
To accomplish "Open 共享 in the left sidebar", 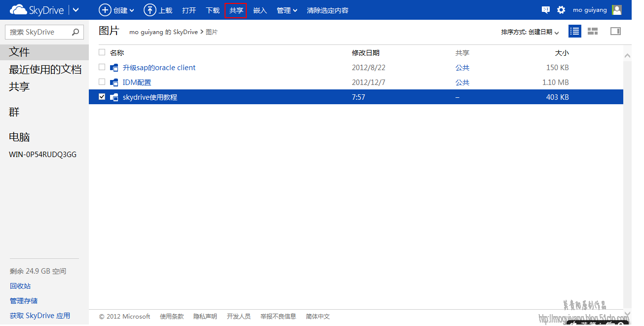I will pyautogui.click(x=19, y=87).
